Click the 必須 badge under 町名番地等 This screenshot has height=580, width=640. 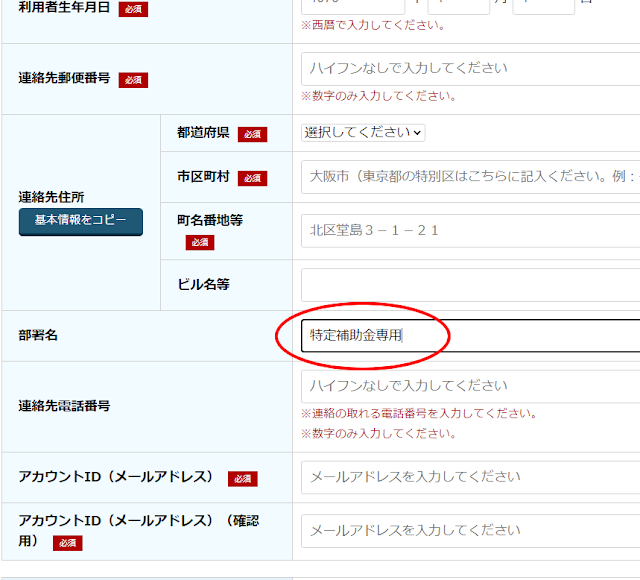tap(200, 242)
